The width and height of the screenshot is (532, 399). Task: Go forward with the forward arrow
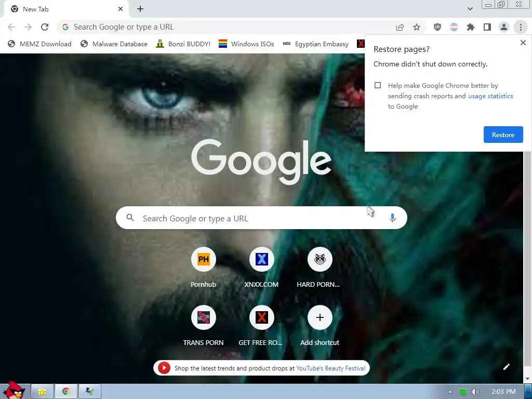click(x=28, y=27)
